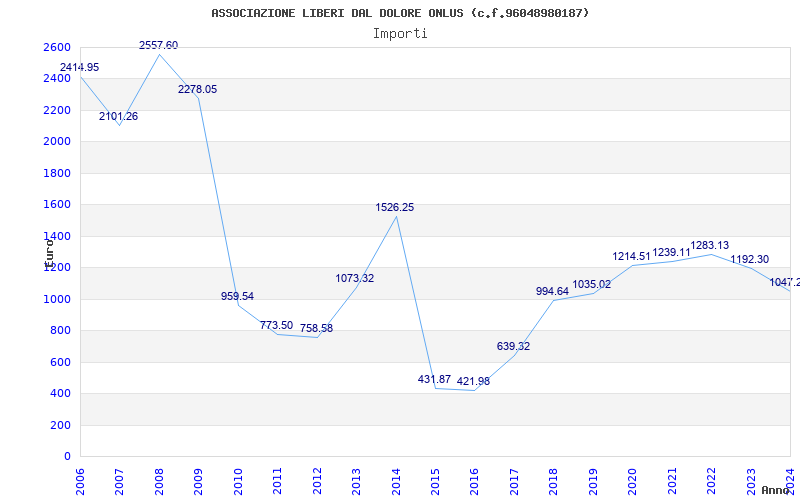
Task: Select the lowest value 421.98
Action: (x=473, y=382)
